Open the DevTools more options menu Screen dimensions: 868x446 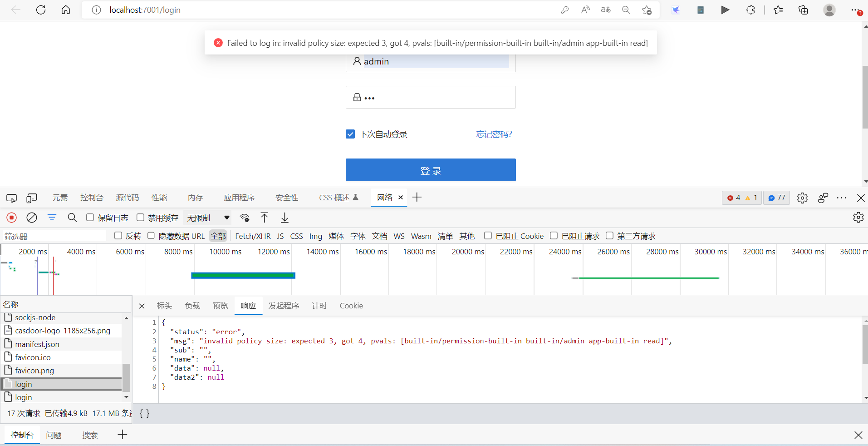[x=843, y=198]
